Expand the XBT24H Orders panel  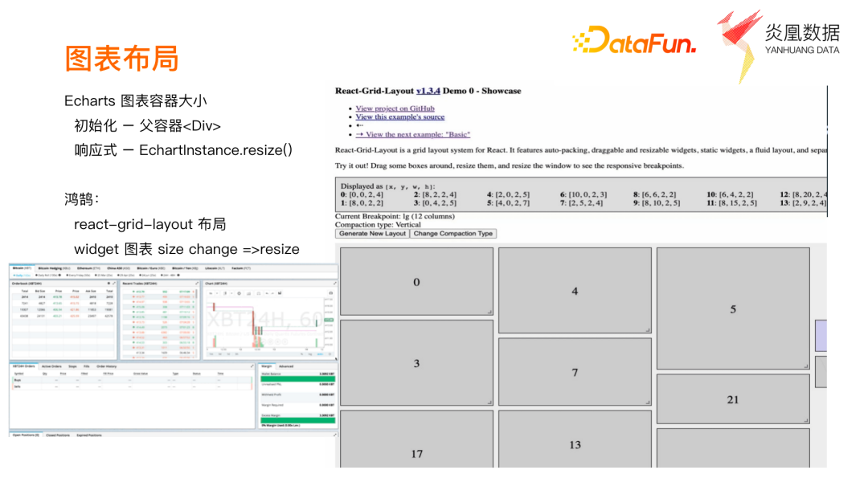(x=252, y=366)
